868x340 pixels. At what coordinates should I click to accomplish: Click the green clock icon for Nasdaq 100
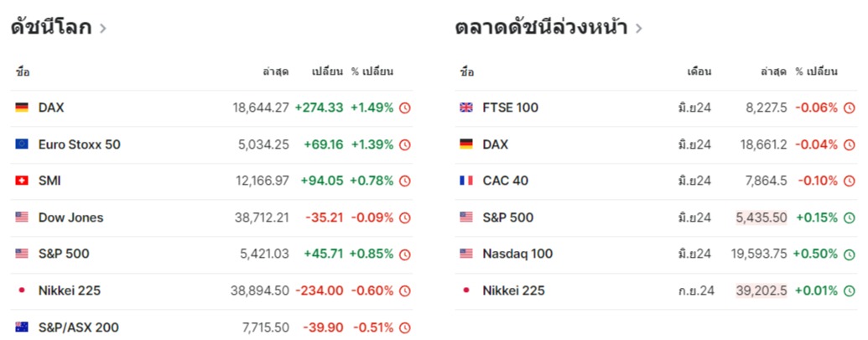850,254
